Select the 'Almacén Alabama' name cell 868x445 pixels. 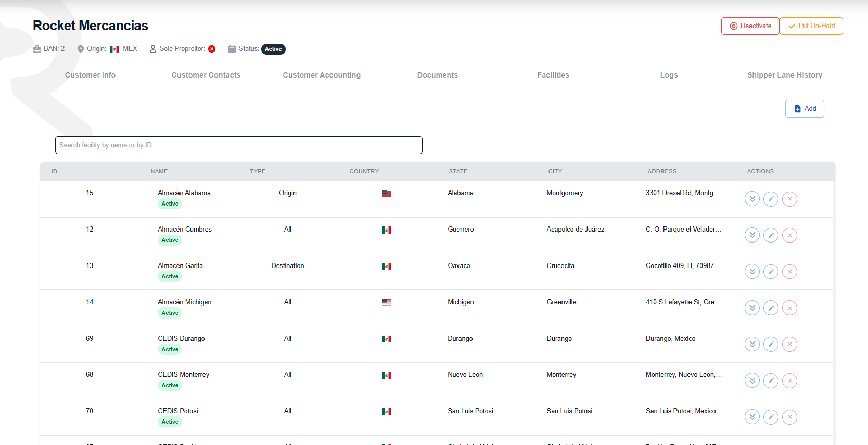pyautogui.click(x=184, y=193)
